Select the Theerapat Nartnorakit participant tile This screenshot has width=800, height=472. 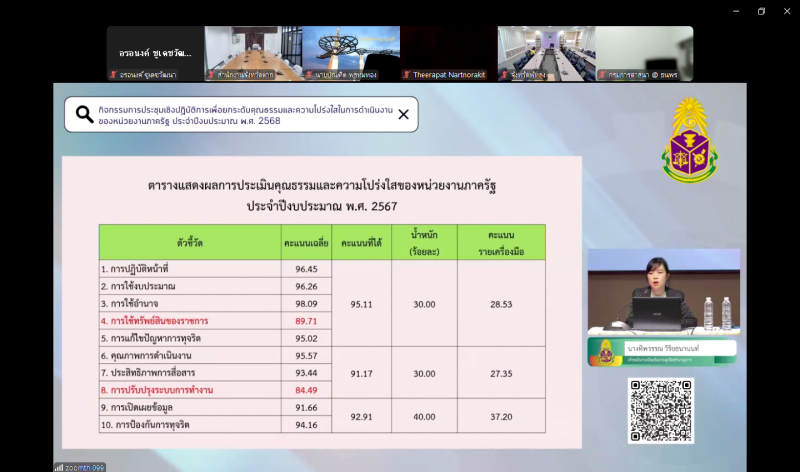point(449,53)
